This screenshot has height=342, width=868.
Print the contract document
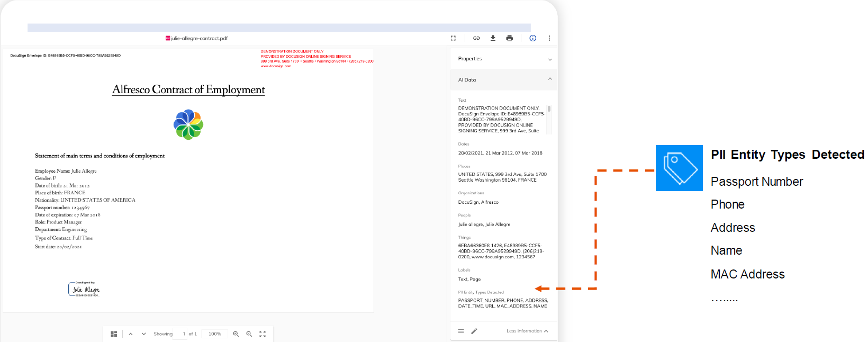(x=509, y=38)
